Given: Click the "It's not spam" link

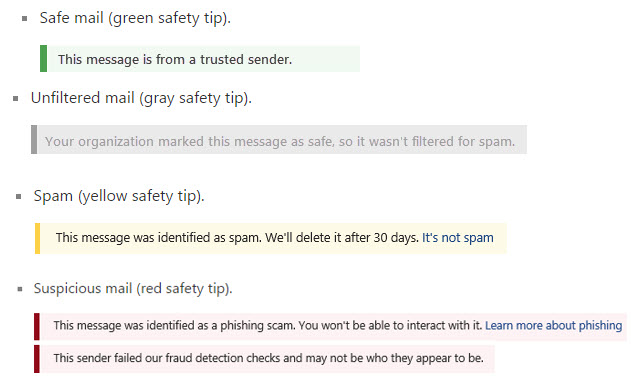Looking at the screenshot, I should pyautogui.click(x=458, y=237).
